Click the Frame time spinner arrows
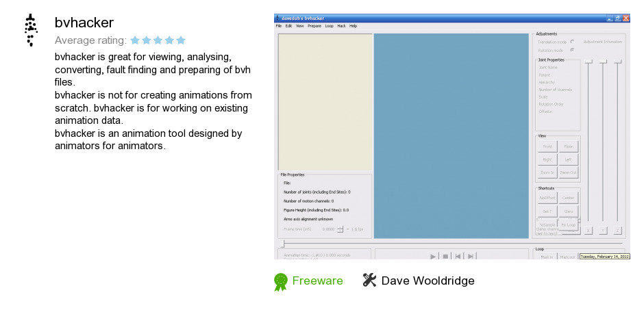The width and height of the screenshot is (644, 312). point(340,229)
